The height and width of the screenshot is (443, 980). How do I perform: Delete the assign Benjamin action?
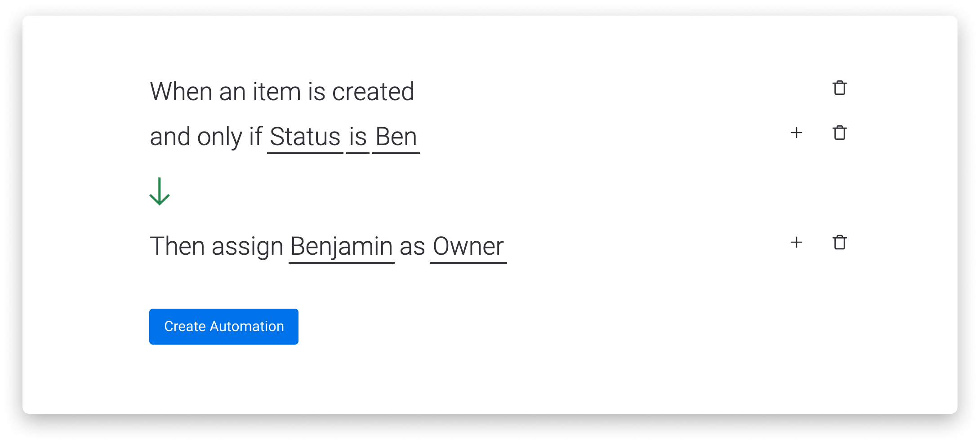pos(839,243)
